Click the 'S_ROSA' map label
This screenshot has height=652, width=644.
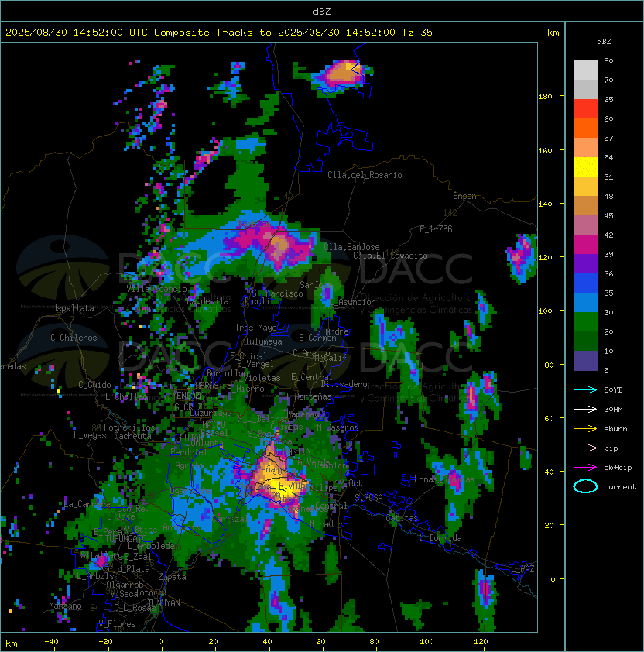pyautogui.click(x=368, y=498)
